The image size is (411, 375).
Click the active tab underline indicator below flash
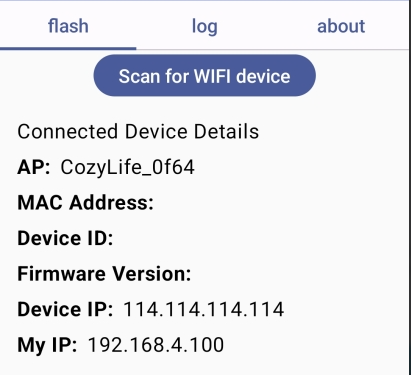[x=68, y=49]
